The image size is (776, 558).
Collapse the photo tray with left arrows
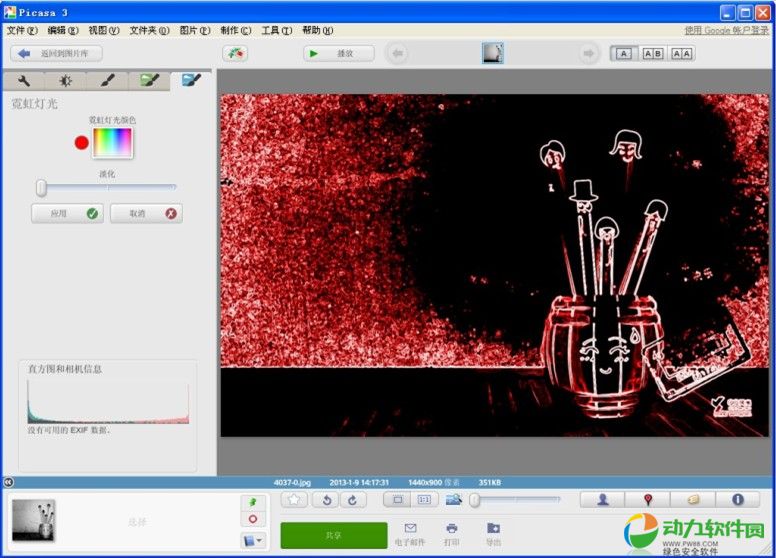(x=8, y=482)
